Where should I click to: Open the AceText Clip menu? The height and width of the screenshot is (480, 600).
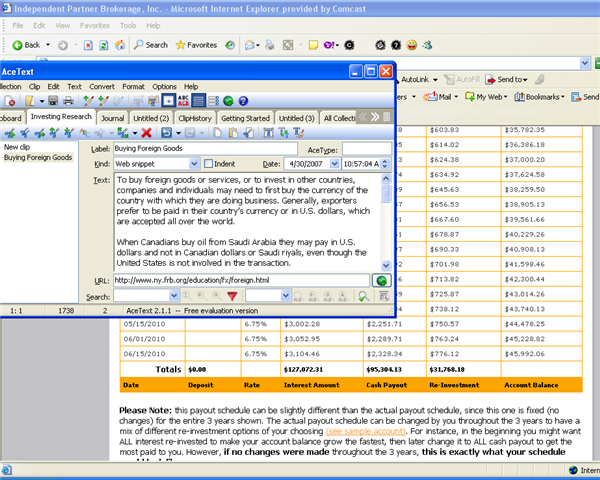[34, 87]
